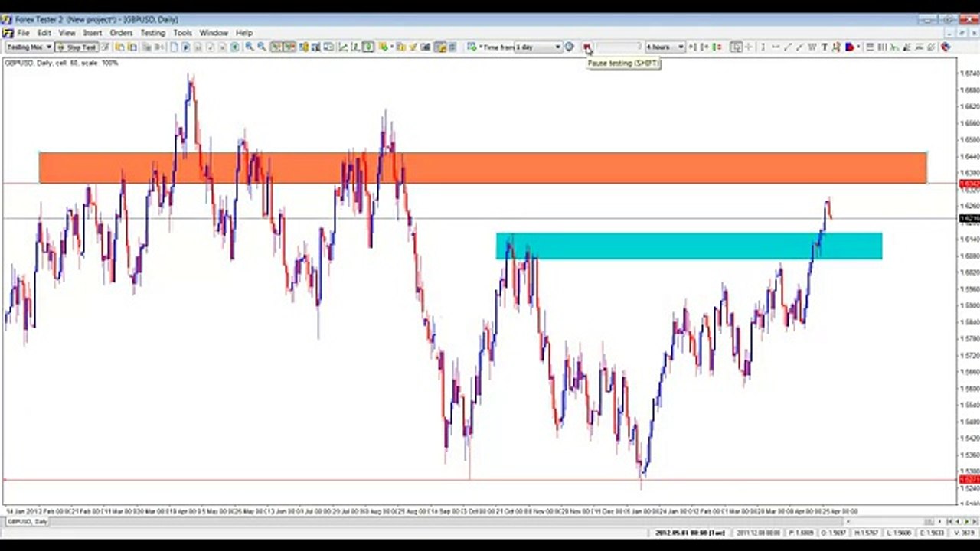The width and height of the screenshot is (980, 551).
Task: Adjust the testing speed slider
Action: [618, 47]
